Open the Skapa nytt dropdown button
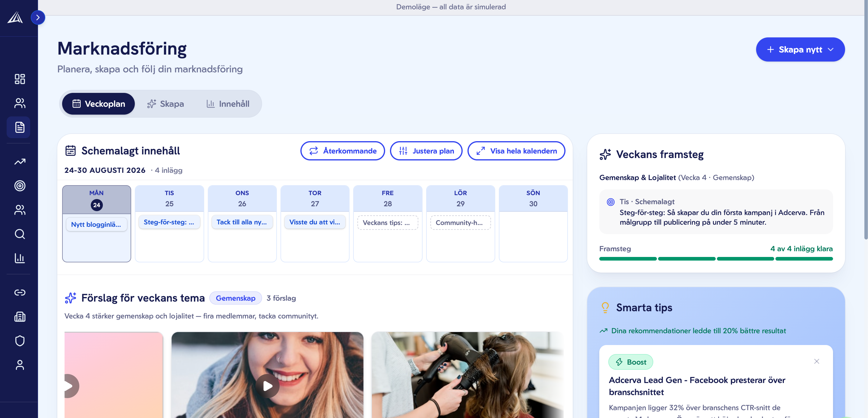Screen dimensions: 868x418 (x=800, y=49)
